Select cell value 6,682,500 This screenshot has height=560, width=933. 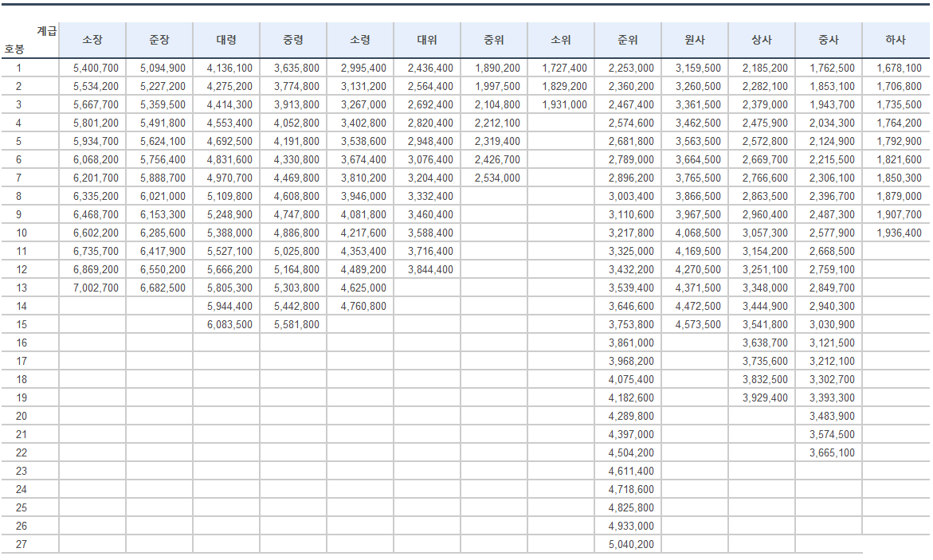click(163, 288)
